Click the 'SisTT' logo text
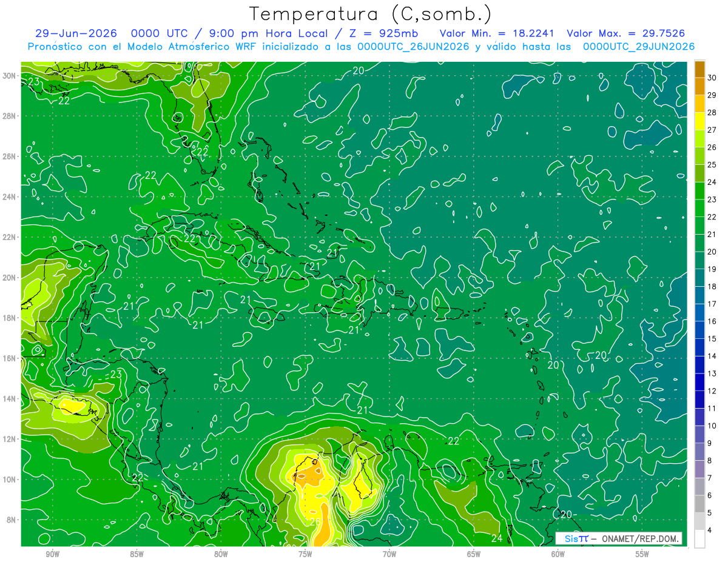 coord(576,538)
